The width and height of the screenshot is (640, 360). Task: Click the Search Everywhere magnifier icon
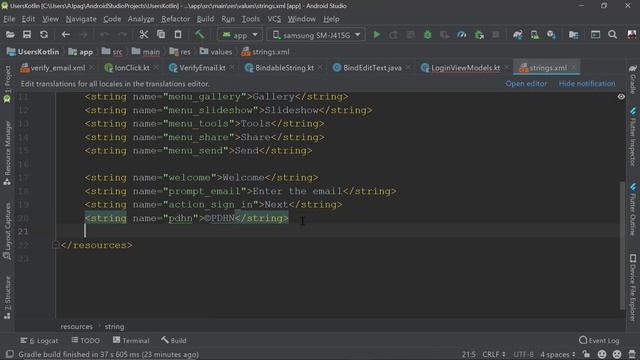[x=613, y=35]
